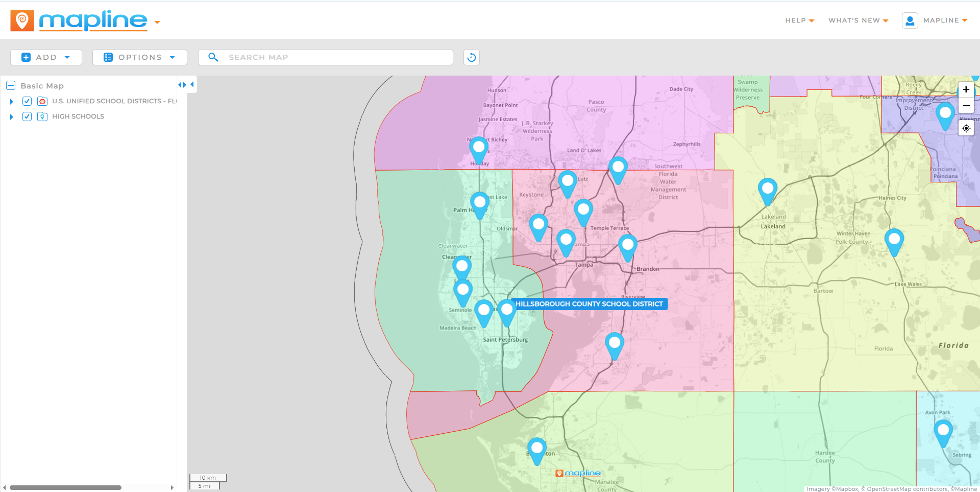
Task: Open the HELP menu
Action: [799, 20]
